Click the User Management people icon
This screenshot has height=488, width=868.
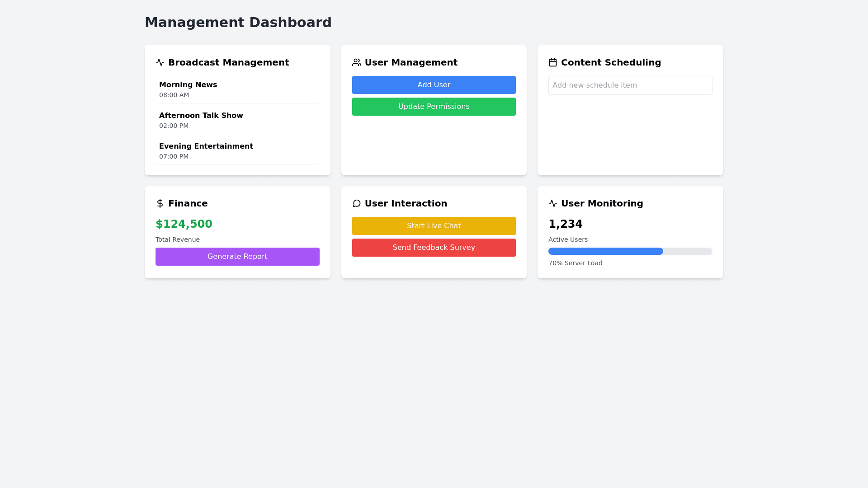357,62
